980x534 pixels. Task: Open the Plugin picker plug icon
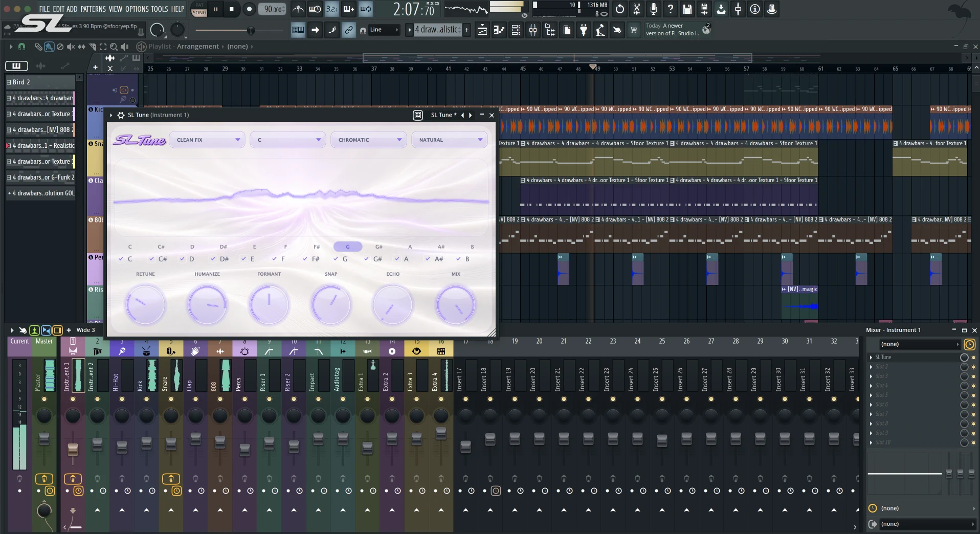point(584,30)
